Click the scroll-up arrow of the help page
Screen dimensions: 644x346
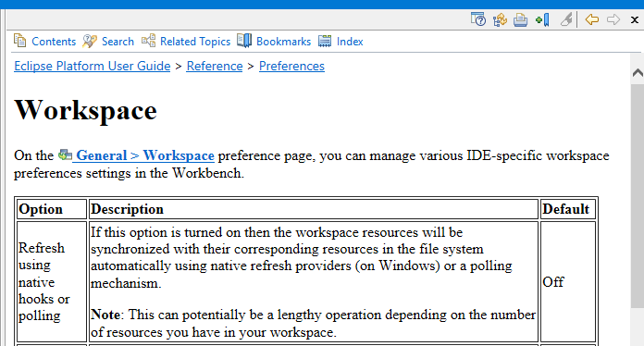pos(638,73)
